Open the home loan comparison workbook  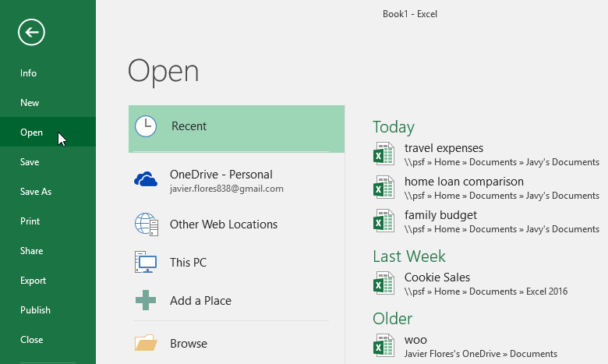click(464, 182)
